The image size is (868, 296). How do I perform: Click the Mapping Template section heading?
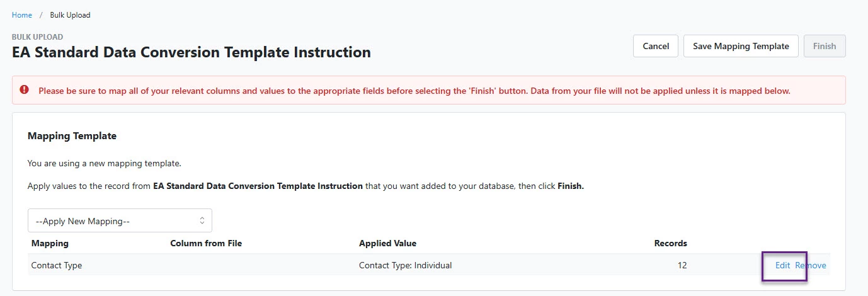[x=72, y=135]
